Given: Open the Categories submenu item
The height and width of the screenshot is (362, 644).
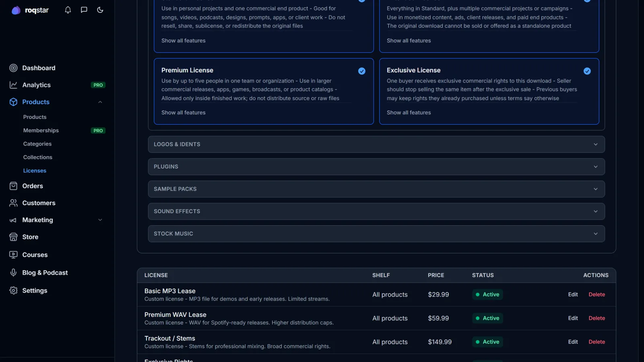Looking at the screenshot, I should tap(37, 144).
